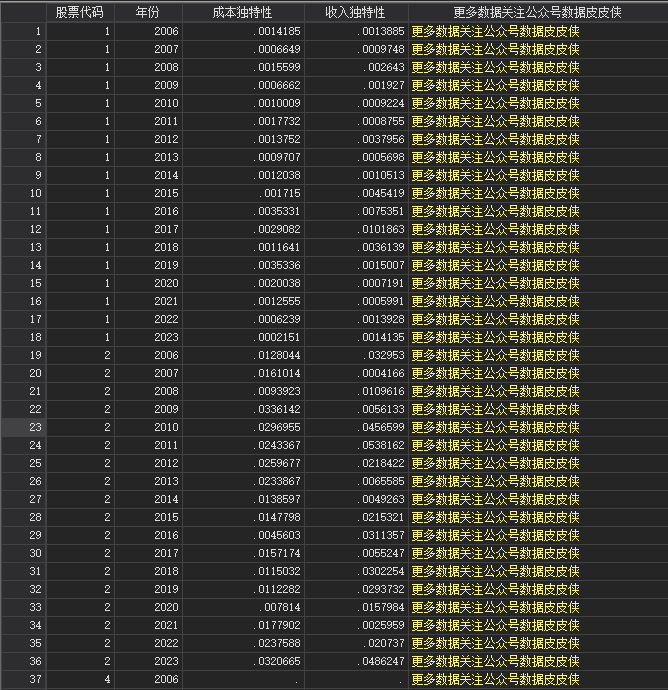
Task: Click the 成本独特性 column header
Action: pos(242,13)
